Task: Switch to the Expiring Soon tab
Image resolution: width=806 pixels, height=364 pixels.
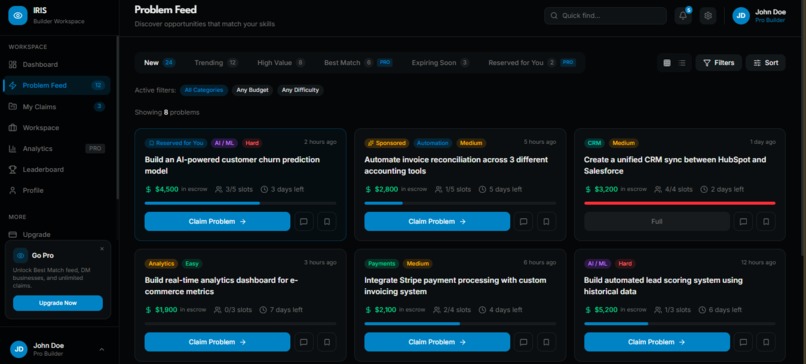Action: tap(440, 63)
